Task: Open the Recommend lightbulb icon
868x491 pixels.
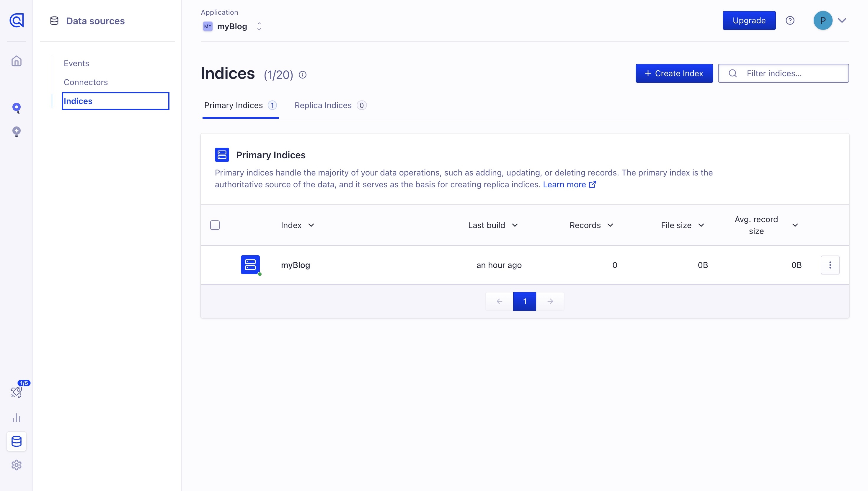Action: tap(17, 131)
